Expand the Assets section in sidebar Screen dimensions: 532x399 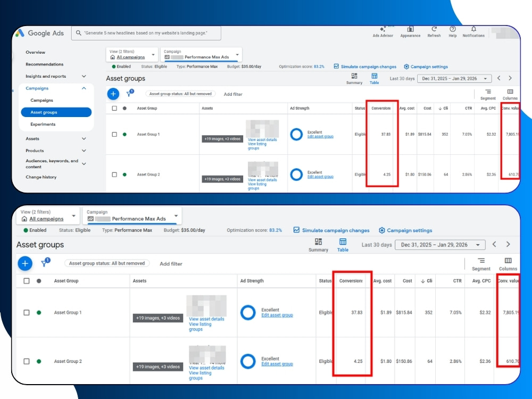84,139
